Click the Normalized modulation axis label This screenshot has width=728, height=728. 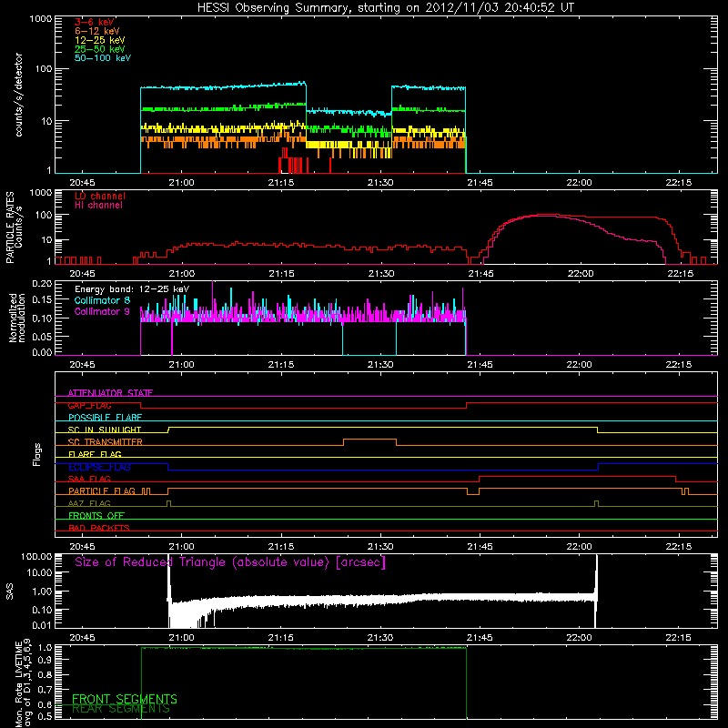[x=17, y=318]
